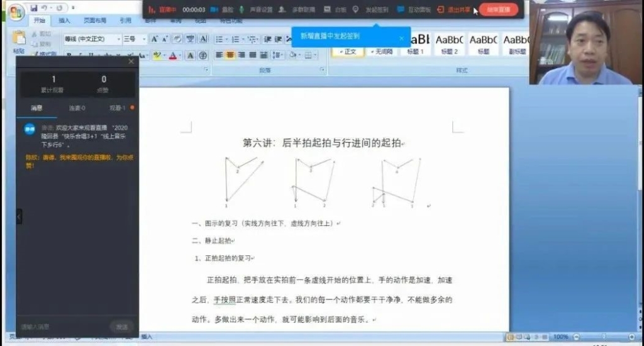Switch to the 插入 ribbon tab
The width and height of the screenshot is (644, 346).
(65, 20)
